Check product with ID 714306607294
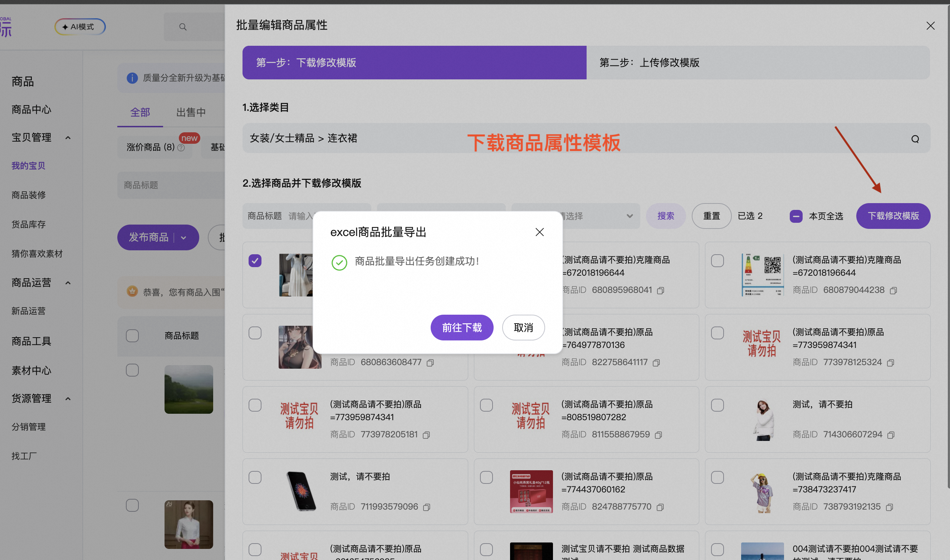The height and width of the screenshot is (560, 950). [717, 405]
